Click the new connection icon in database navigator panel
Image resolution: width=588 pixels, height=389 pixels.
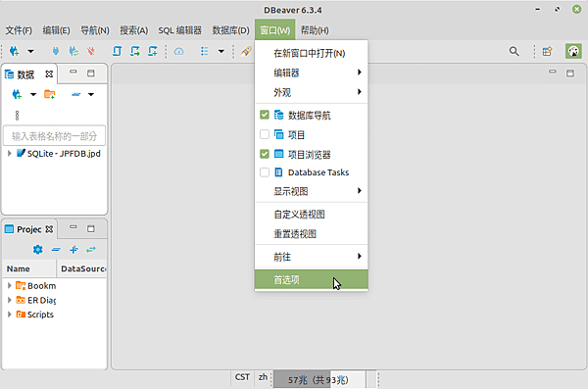[17, 94]
